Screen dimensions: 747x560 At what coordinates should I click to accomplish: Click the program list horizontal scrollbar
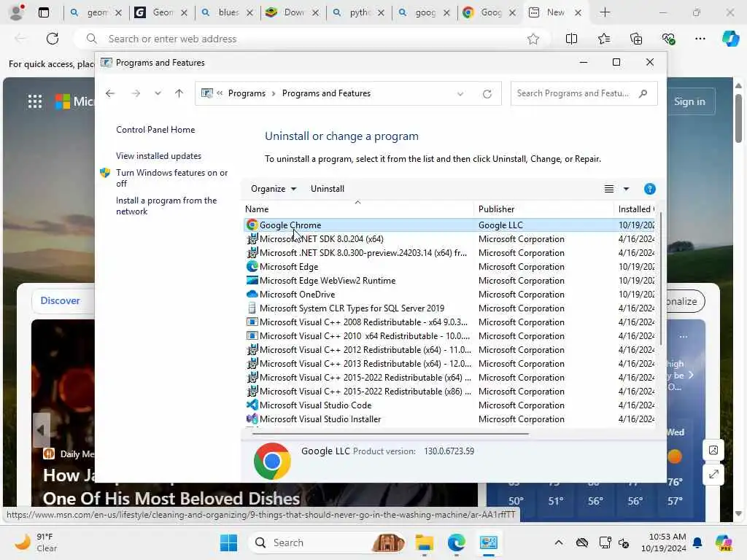[391, 434]
